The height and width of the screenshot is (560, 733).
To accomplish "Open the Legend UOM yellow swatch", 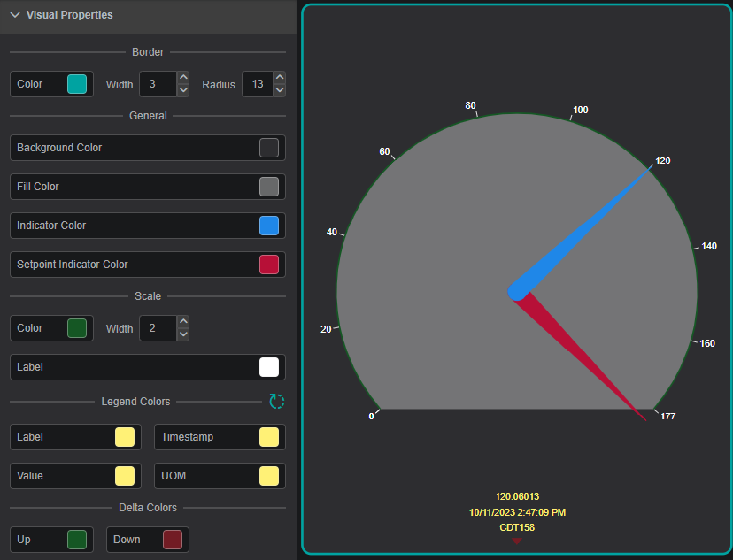I will click(x=269, y=476).
